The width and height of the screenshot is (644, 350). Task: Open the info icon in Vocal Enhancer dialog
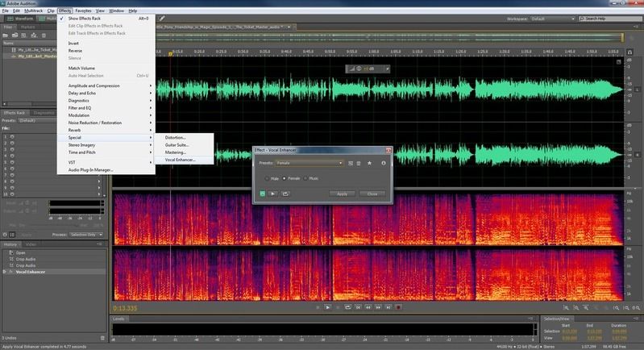point(383,163)
